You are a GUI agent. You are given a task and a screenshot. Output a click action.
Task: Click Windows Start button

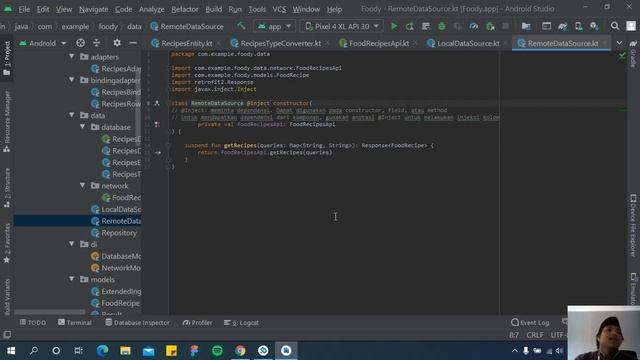(11, 350)
